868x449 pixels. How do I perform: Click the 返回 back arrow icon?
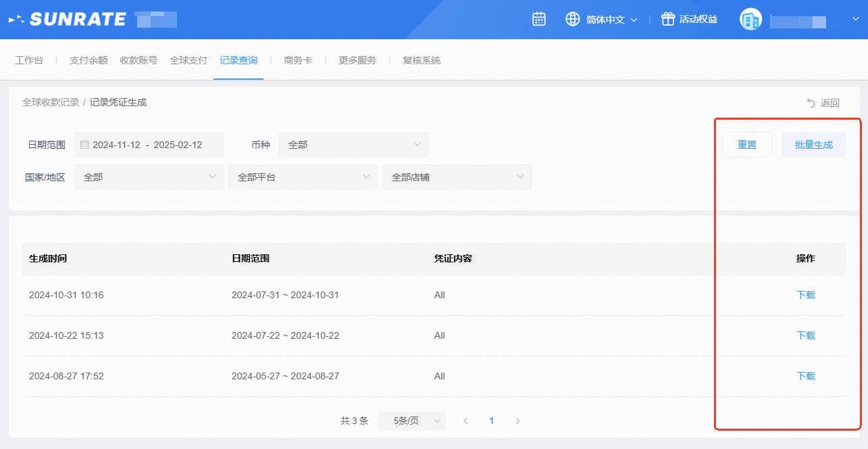tap(811, 103)
